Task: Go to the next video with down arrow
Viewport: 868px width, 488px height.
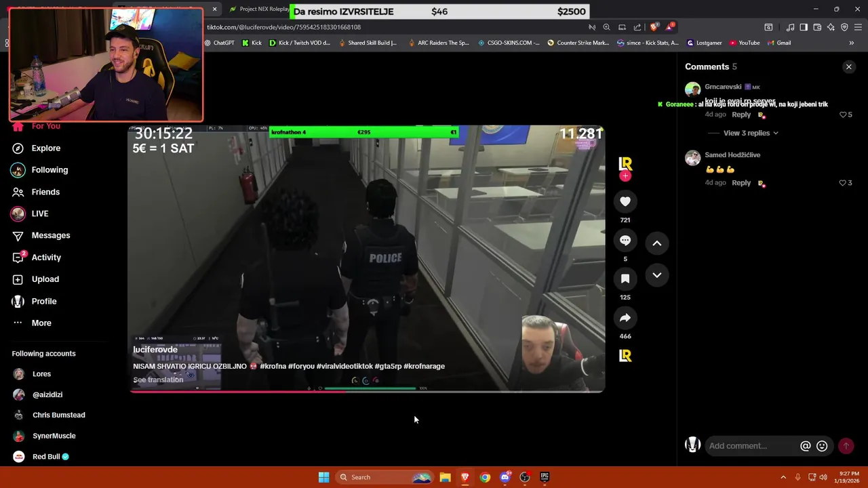Action: (x=657, y=275)
